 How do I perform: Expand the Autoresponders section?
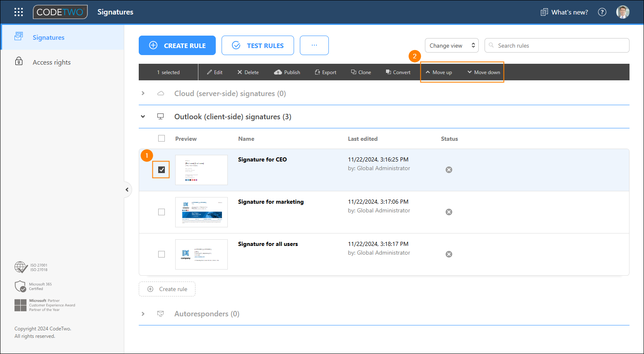pyautogui.click(x=143, y=314)
